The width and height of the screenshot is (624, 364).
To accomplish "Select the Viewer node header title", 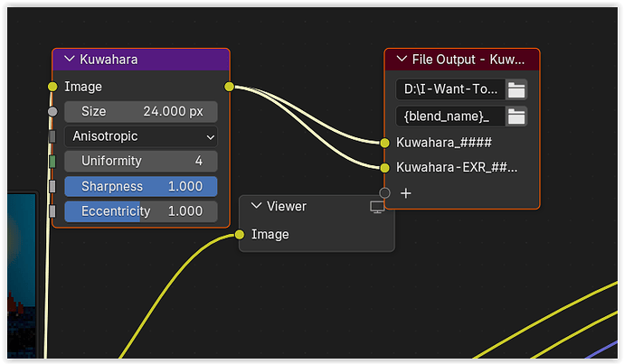I will [287, 206].
